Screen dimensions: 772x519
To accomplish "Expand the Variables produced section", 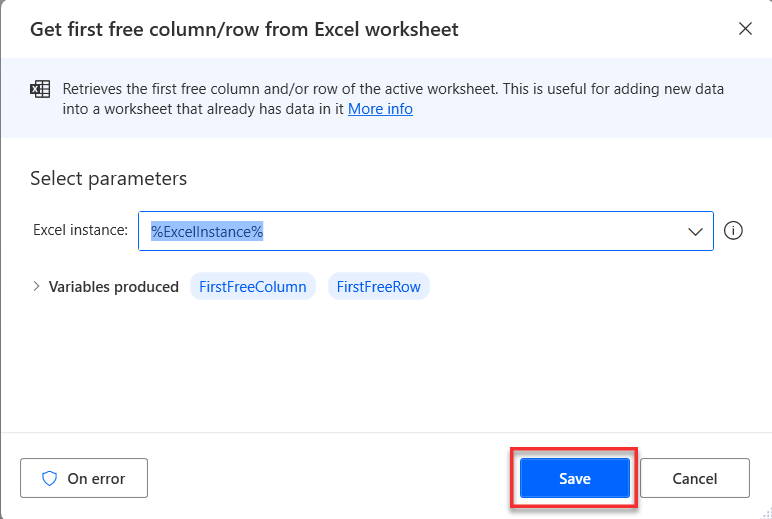I will point(36,286).
